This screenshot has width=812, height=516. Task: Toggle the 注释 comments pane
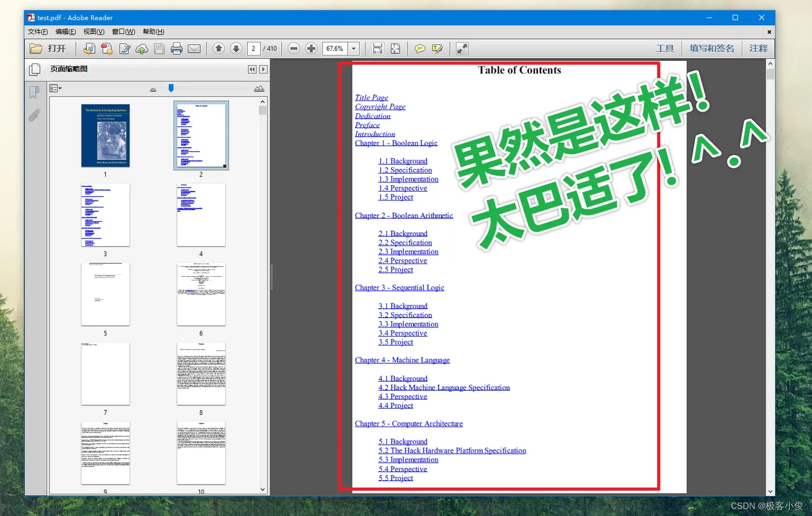(758, 49)
